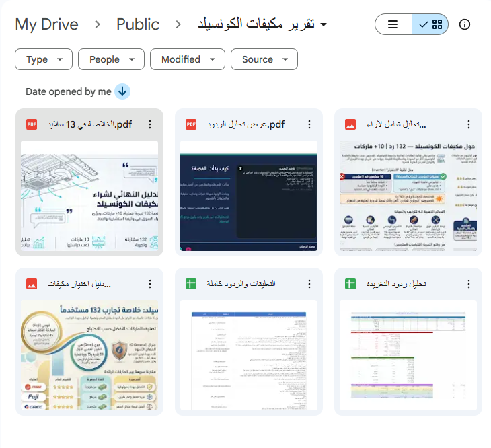
Task: Click PDF icon of عرض تحليل الردود
Action: coord(191,124)
